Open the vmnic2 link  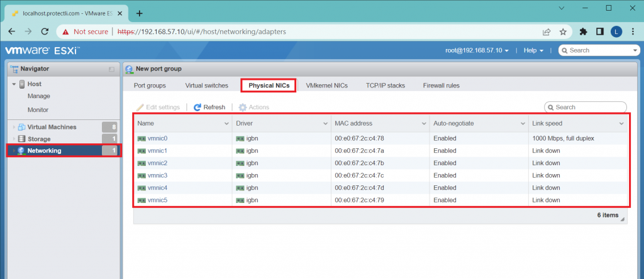click(x=157, y=163)
